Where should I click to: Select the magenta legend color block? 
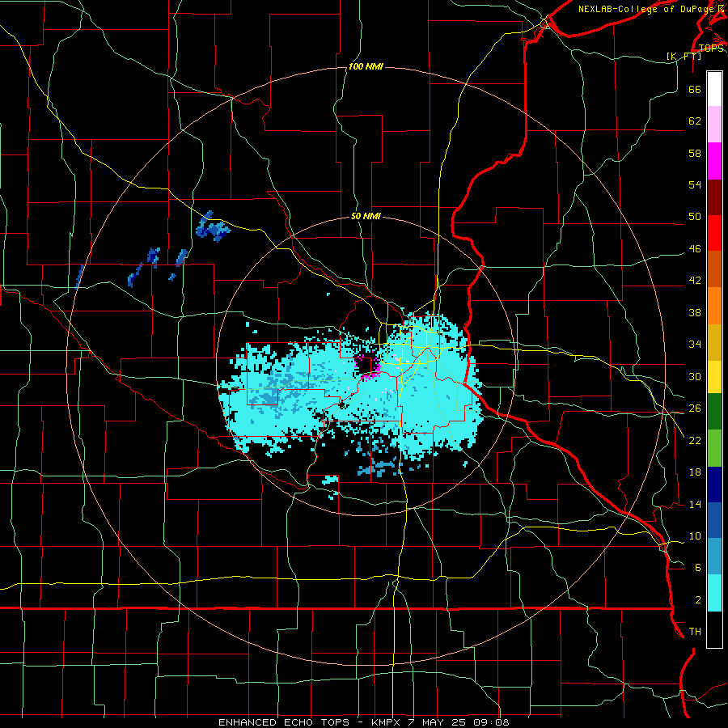pyautogui.click(x=714, y=161)
